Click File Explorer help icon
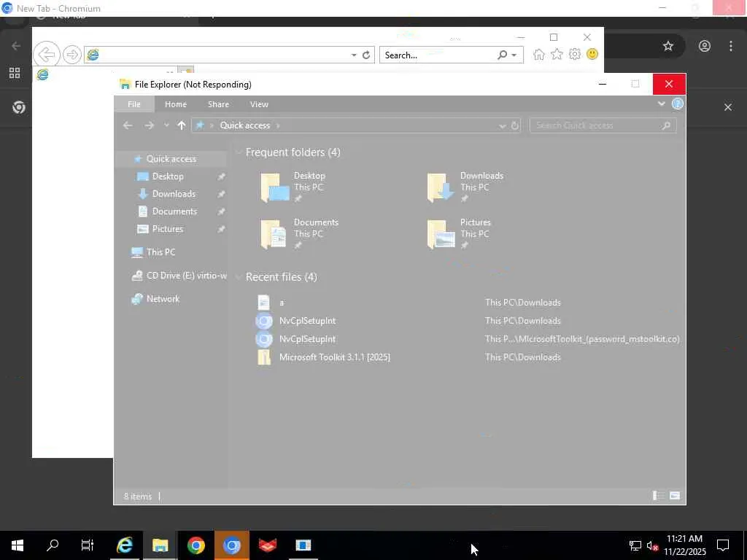 (678, 104)
